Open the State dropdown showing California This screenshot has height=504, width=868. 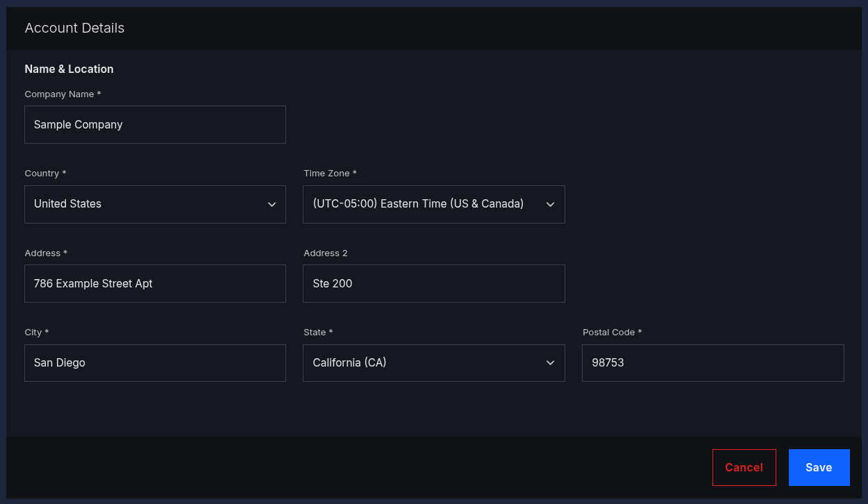[x=434, y=363]
